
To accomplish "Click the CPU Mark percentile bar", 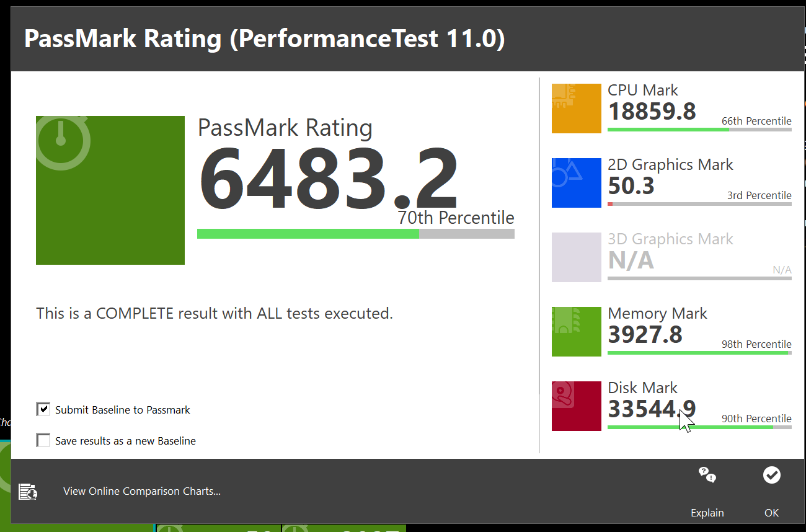I will coord(699,129).
